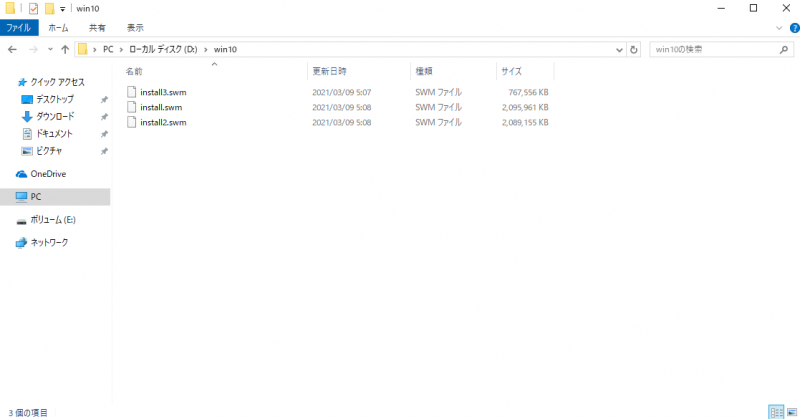Open ダウンロード in the navigation pane

tap(55, 116)
